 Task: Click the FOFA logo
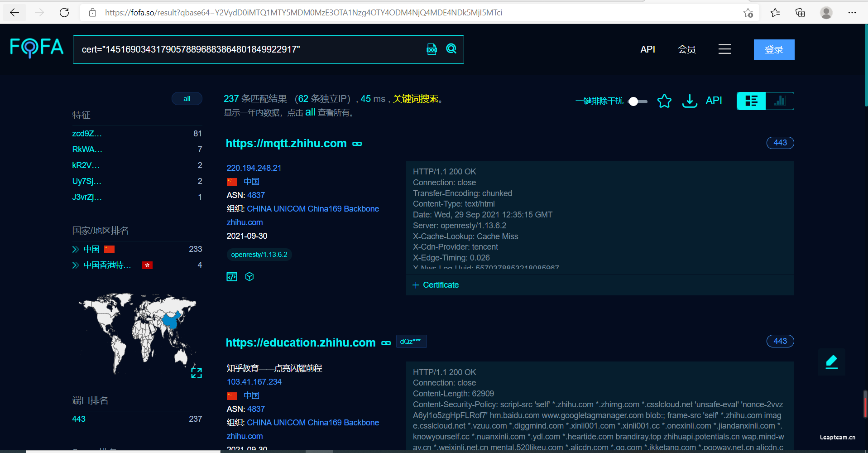[x=37, y=48]
